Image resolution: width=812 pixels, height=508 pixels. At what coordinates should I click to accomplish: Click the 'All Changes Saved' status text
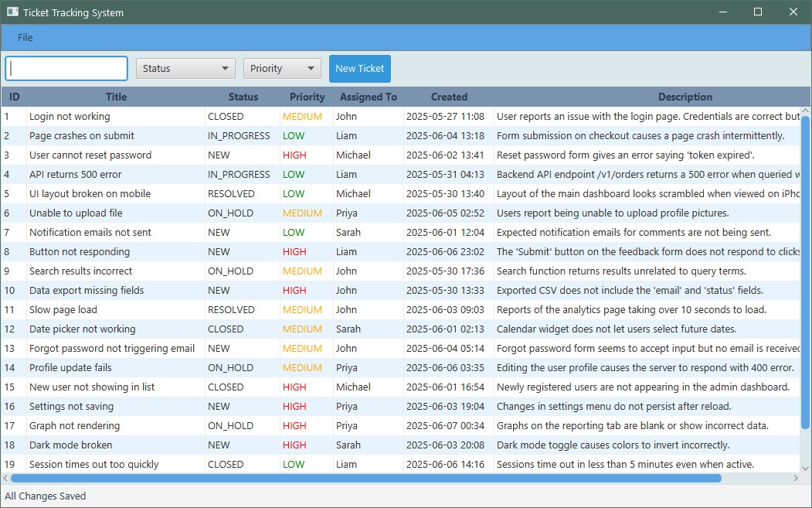(46, 496)
